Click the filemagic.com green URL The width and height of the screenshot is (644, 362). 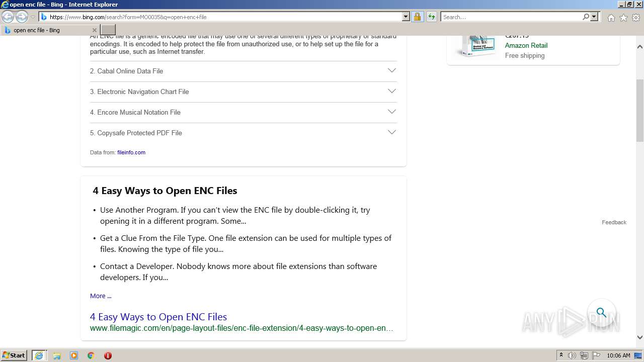coord(242,328)
